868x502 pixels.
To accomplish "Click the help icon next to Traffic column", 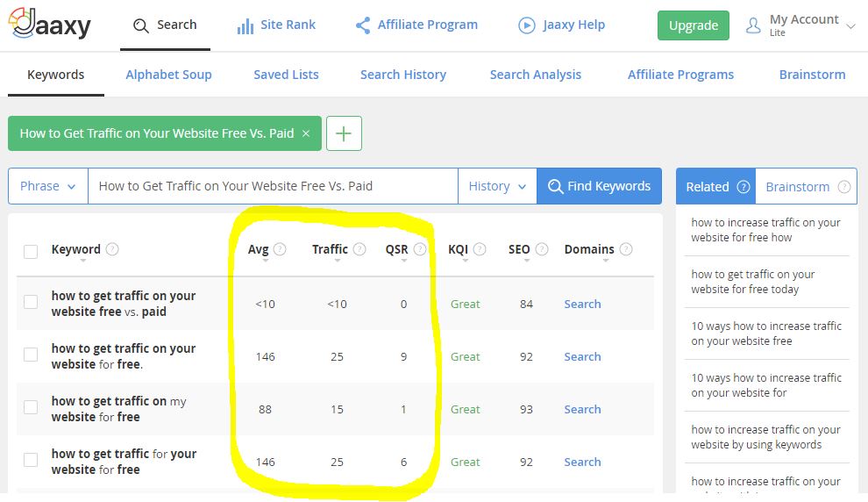I will pyautogui.click(x=359, y=248).
